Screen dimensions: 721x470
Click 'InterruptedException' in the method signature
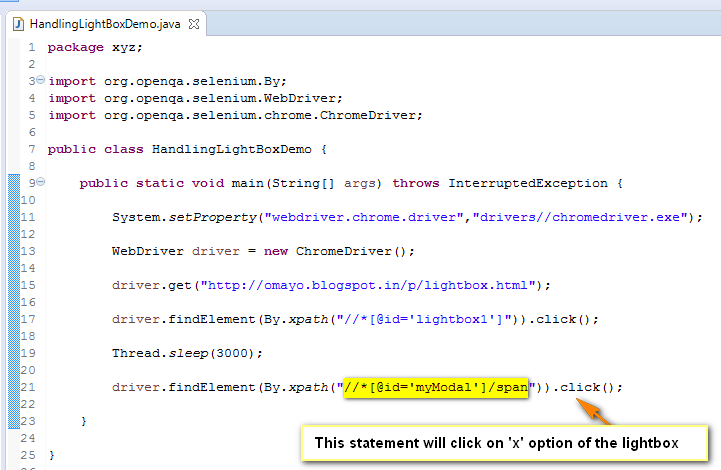click(528, 183)
